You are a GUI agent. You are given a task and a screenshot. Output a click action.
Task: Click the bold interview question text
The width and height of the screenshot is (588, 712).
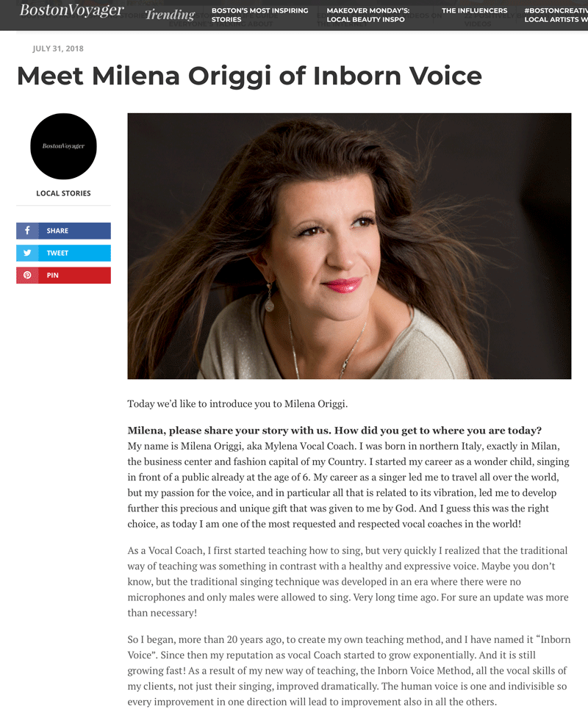[x=334, y=431]
